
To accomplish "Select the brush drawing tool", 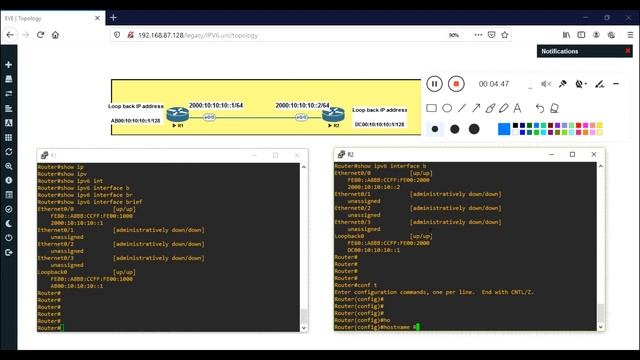I will click(x=490, y=108).
